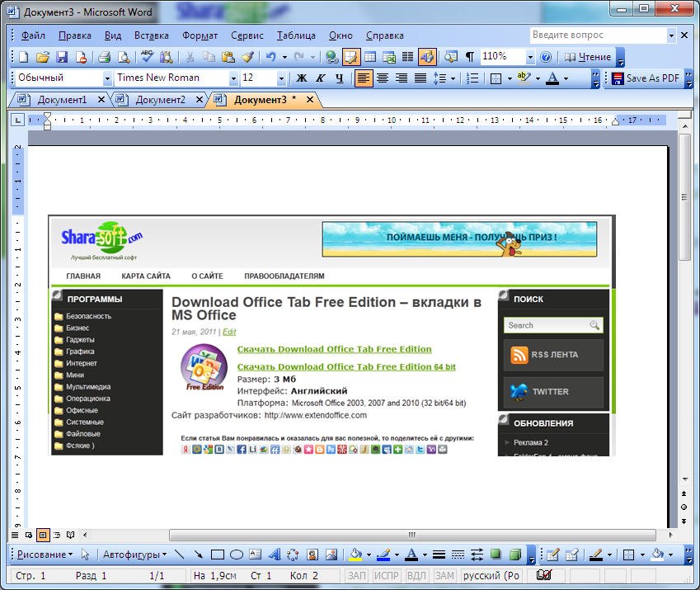Undo the last action
The width and height of the screenshot is (700, 590).
pyautogui.click(x=271, y=57)
